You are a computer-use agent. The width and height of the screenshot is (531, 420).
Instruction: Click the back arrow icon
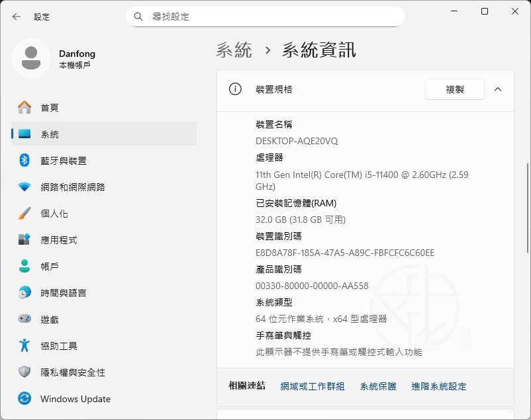[17, 17]
